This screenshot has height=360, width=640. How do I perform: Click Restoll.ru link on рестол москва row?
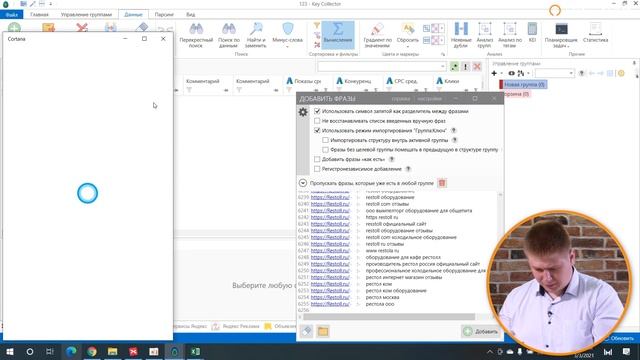click(330, 297)
